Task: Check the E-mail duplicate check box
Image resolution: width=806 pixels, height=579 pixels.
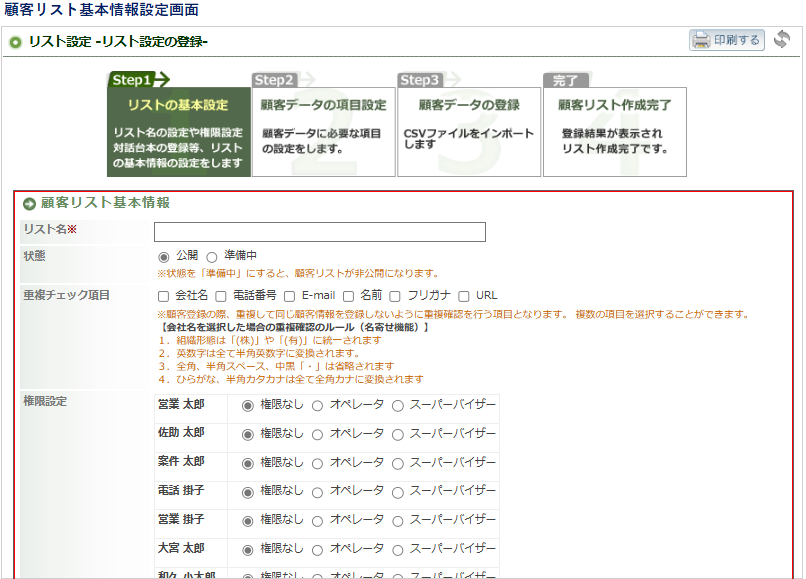Action: [x=289, y=296]
